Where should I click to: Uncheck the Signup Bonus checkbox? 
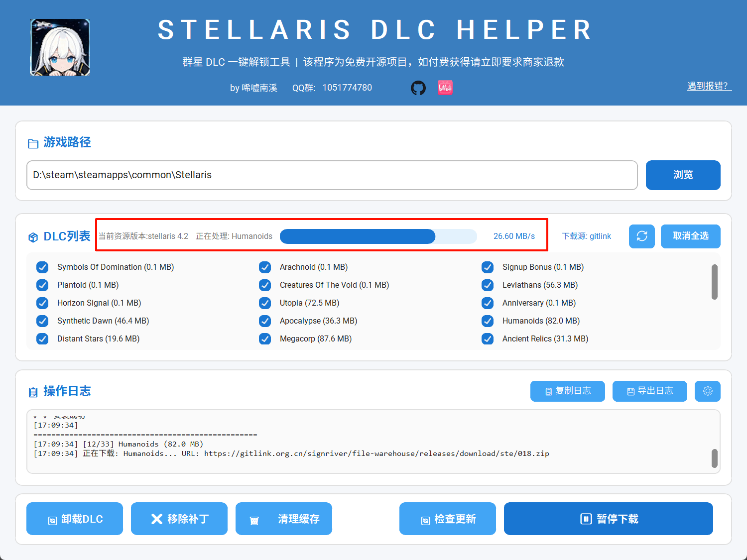tap(488, 267)
